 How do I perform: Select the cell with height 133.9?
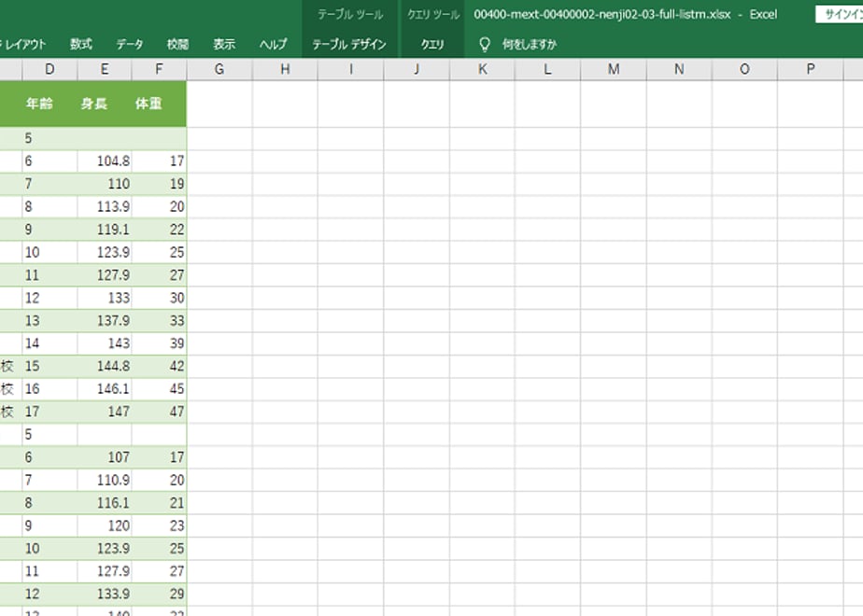(x=105, y=594)
